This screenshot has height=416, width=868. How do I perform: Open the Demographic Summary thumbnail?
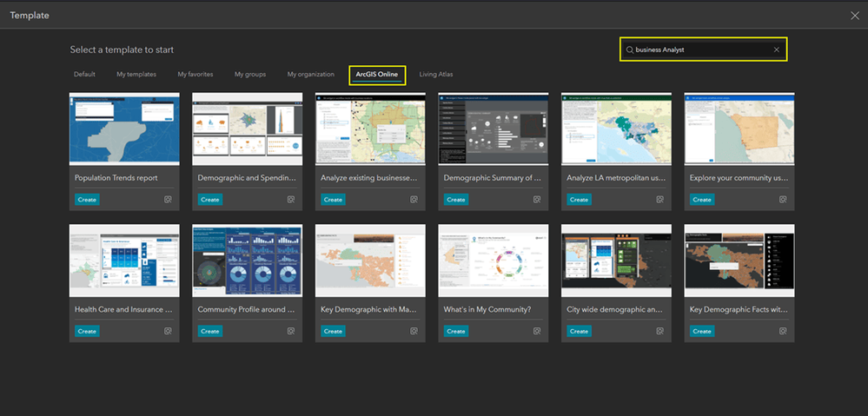[x=494, y=129]
